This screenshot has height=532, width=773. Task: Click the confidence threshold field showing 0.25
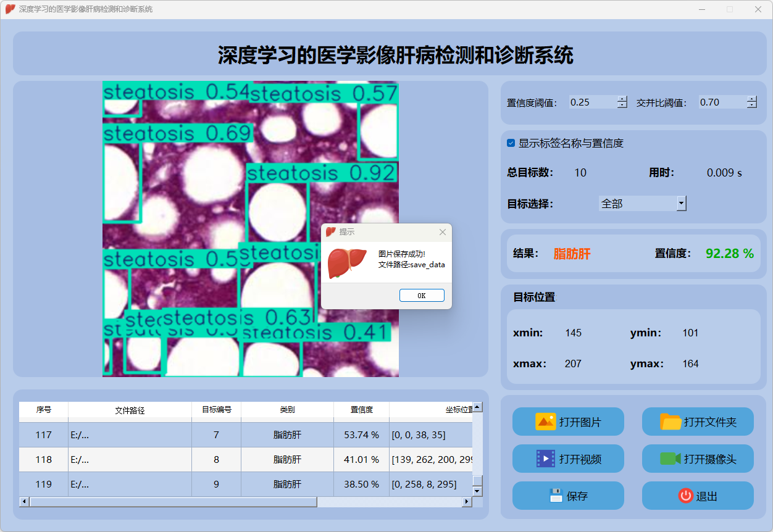pyautogui.click(x=593, y=102)
